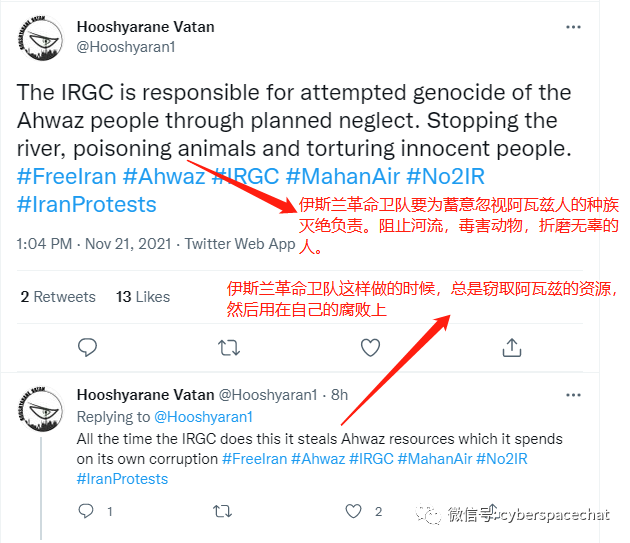Like the reply tweet with 2 likes

(354, 511)
